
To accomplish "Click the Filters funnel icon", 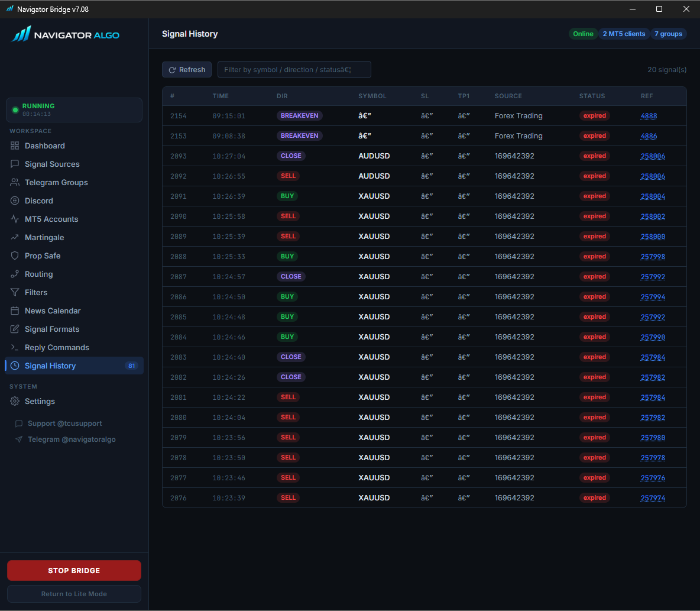I will pos(15,292).
